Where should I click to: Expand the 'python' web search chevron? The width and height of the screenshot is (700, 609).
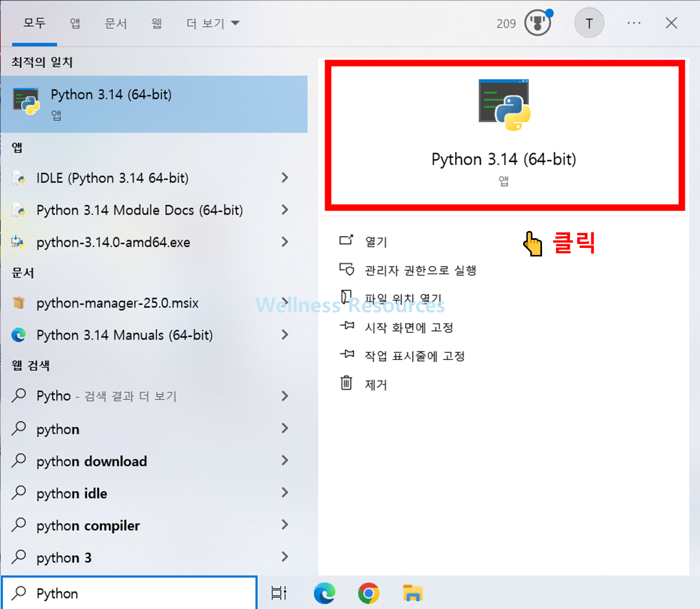tap(285, 428)
